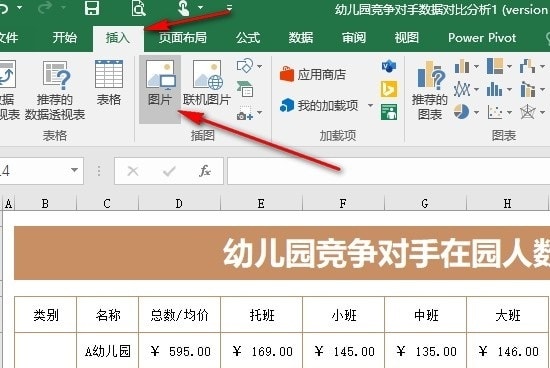Click the pie chart icon
550x368 pixels.
[x=462, y=112]
